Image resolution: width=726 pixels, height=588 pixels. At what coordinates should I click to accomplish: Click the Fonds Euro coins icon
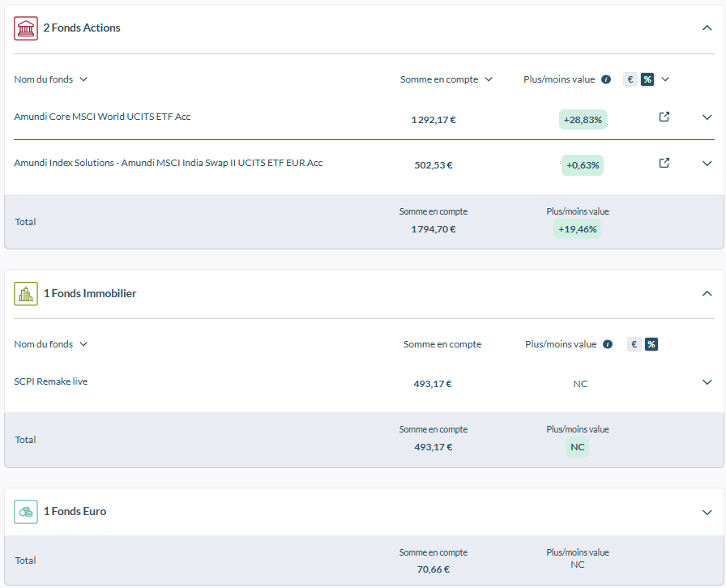coord(26,512)
